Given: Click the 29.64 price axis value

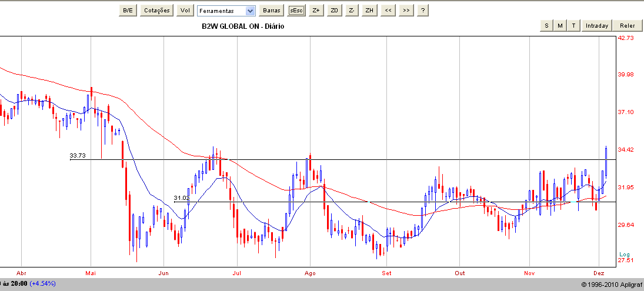Looking at the screenshot, I should [626, 225].
